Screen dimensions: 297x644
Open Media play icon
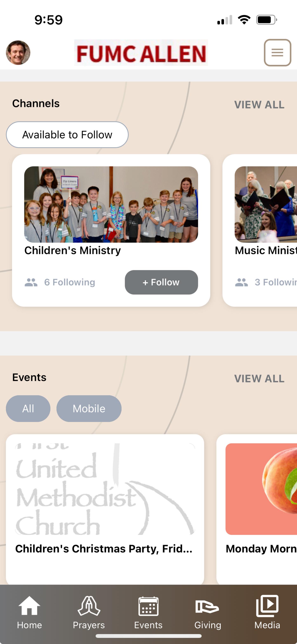click(x=267, y=606)
